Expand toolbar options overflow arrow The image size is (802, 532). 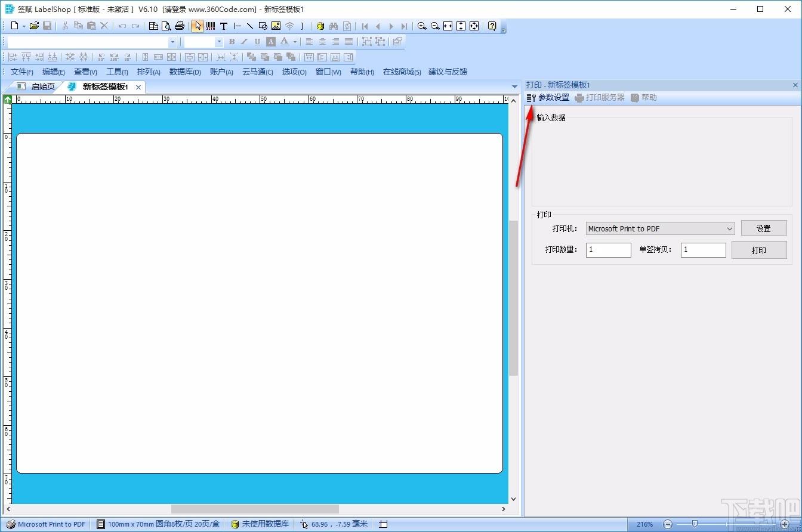pyautogui.click(x=503, y=29)
